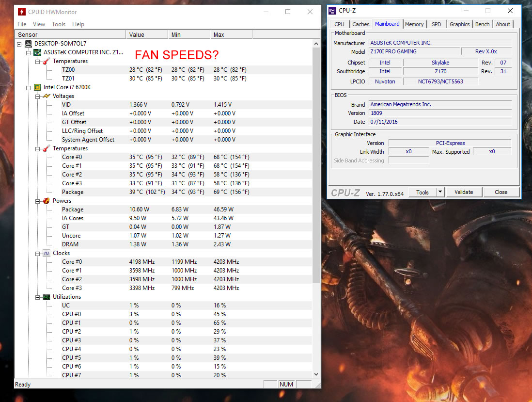Viewport: 532px width, 402px height.
Task: Collapse the DESKTOP-SOM7OL7 tree node
Action: pyautogui.click(x=19, y=44)
